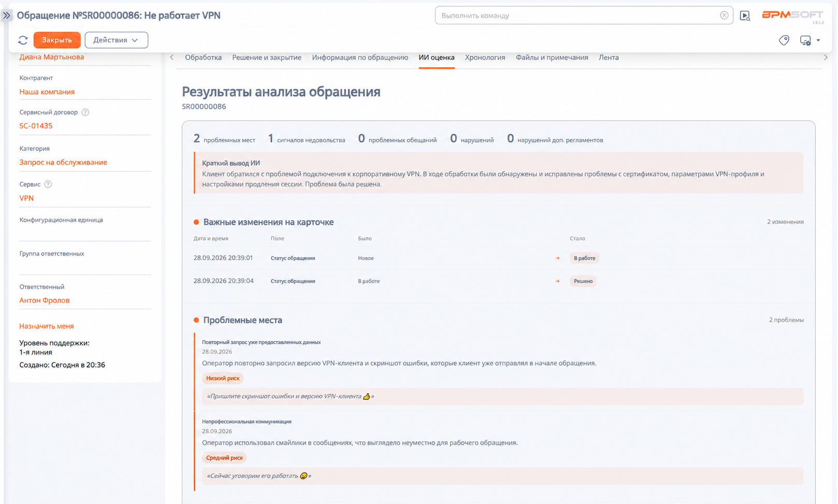Click the Повторный запрос уже предоставленных данных title
Viewport: 838px width, 504px height.
(x=261, y=342)
